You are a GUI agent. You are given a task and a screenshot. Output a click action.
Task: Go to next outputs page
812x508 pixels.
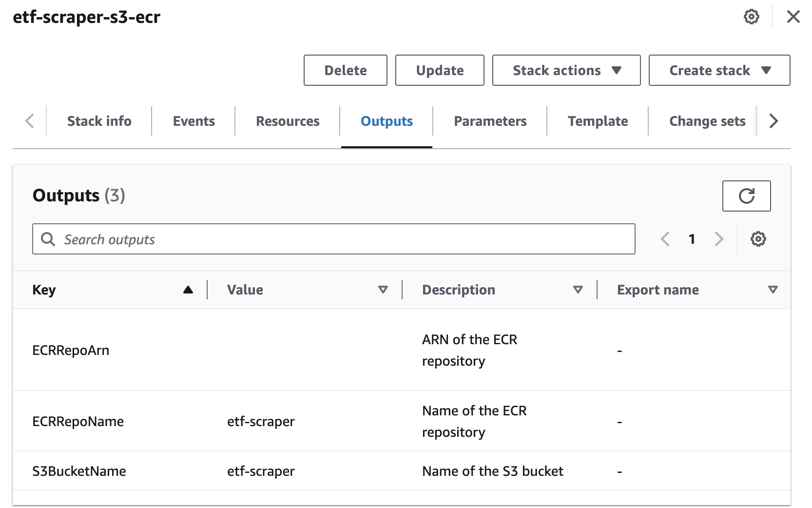pyautogui.click(x=719, y=239)
